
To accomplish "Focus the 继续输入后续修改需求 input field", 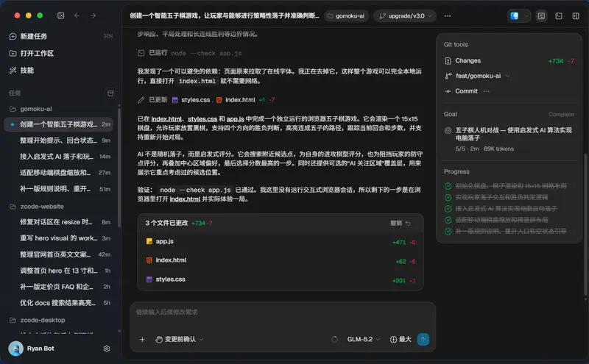I will click(x=283, y=313).
